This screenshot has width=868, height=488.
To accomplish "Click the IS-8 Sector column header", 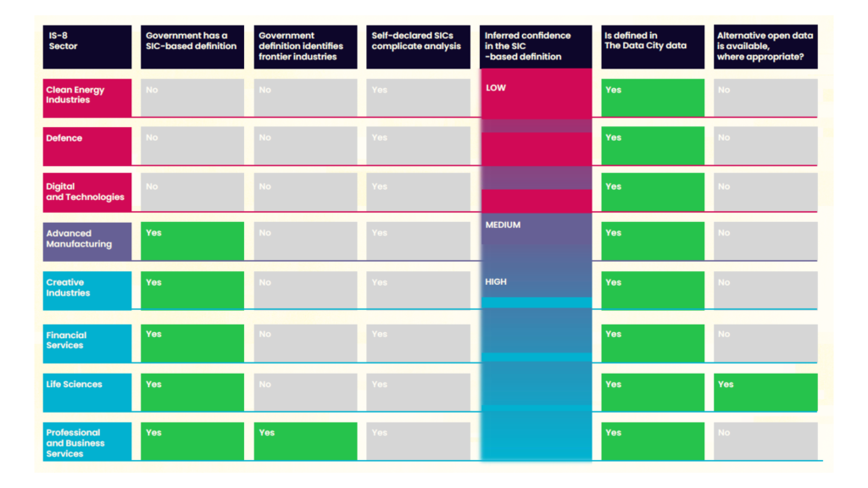I will click(x=87, y=47).
